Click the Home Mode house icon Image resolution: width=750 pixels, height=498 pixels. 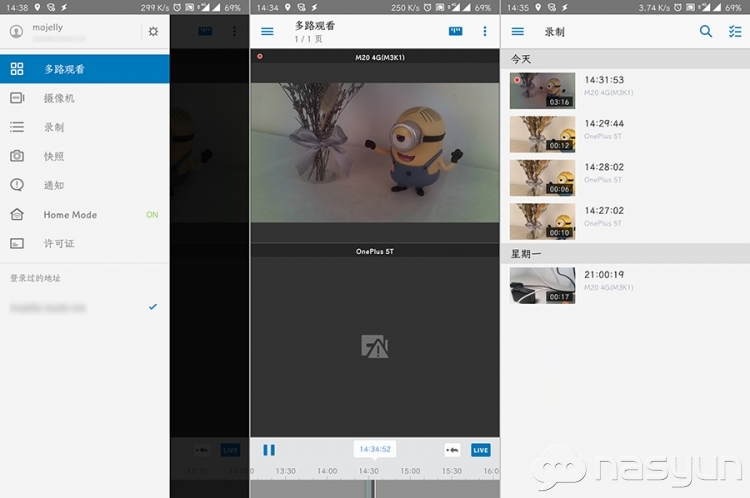pos(17,214)
